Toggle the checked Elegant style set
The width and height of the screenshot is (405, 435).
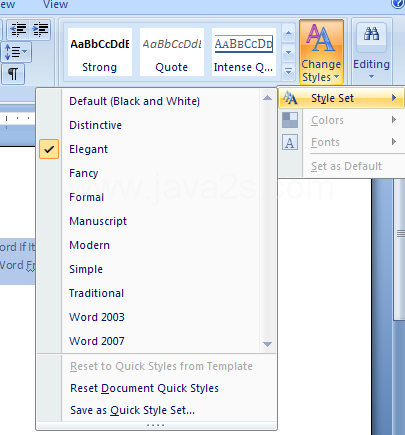49,149
